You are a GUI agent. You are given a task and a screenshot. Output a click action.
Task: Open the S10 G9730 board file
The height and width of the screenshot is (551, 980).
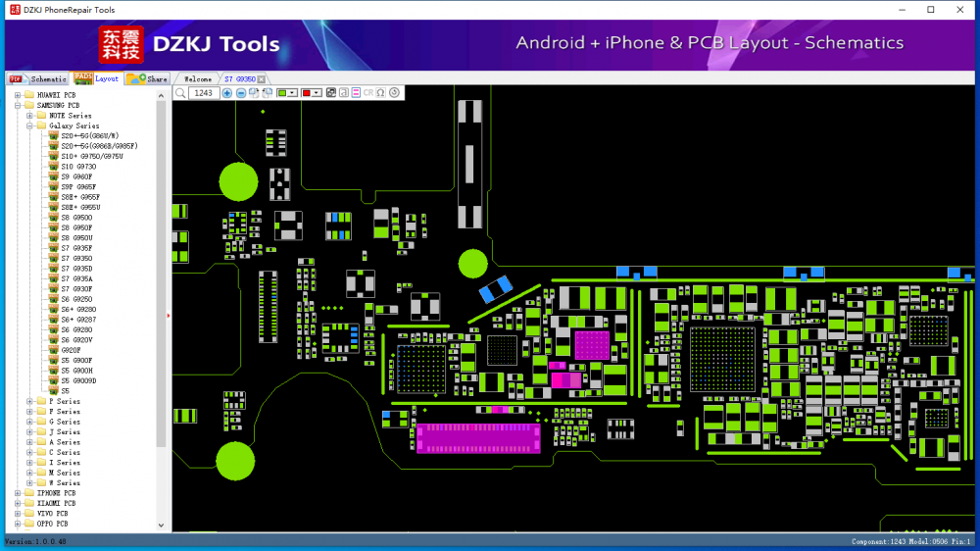click(x=78, y=167)
